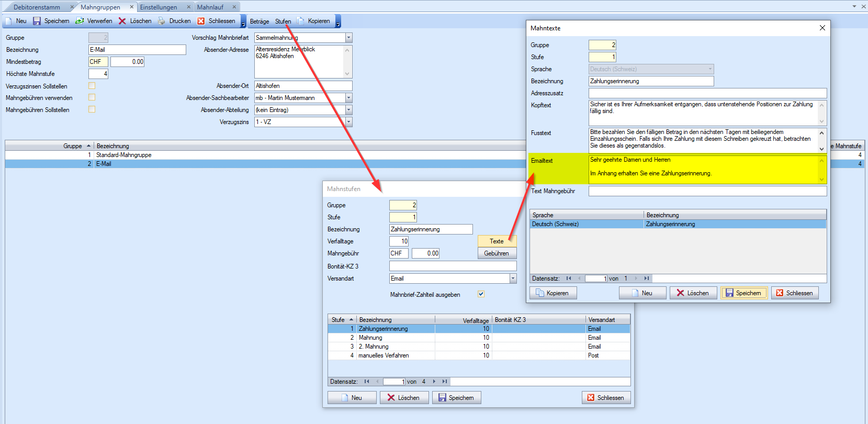Open the Gebühren button in Mahnstufen
This screenshot has width=868, height=424.
click(x=497, y=253)
